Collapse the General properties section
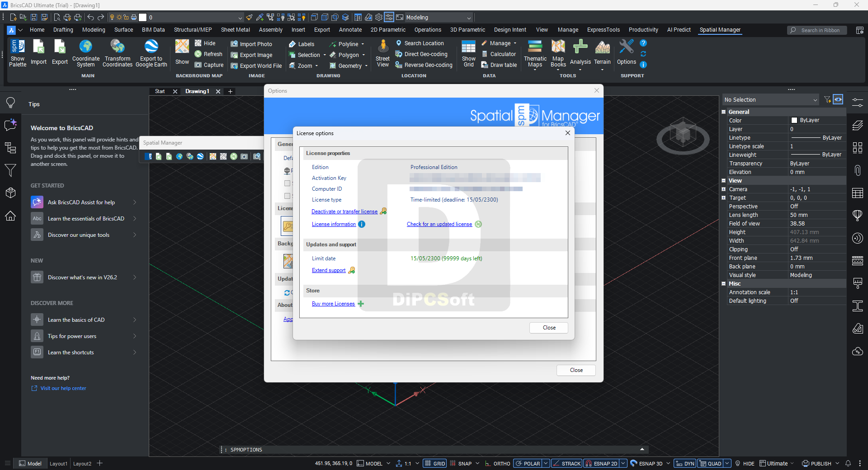Image resolution: width=868 pixels, height=470 pixels. tap(724, 112)
